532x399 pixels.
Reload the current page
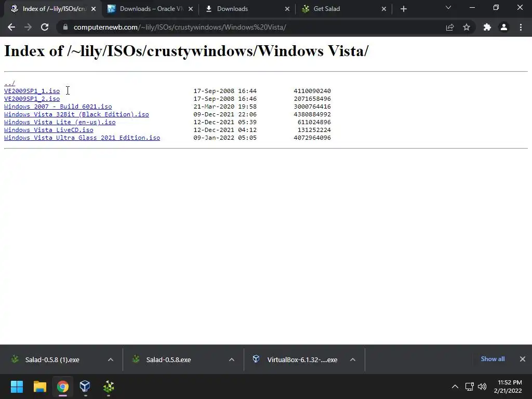pyautogui.click(x=45, y=27)
